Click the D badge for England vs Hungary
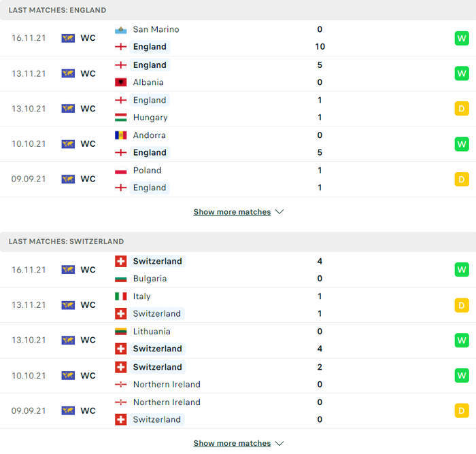The height and width of the screenshot is (454, 476). pyautogui.click(x=462, y=109)
